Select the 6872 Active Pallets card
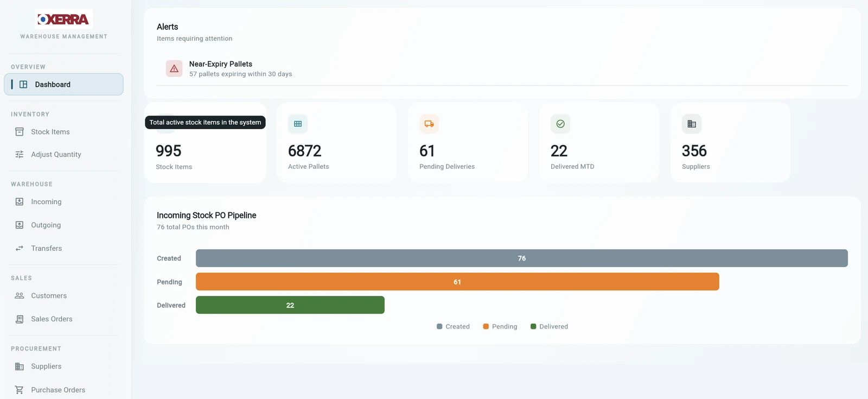868x399 pixels. [336, 143]
